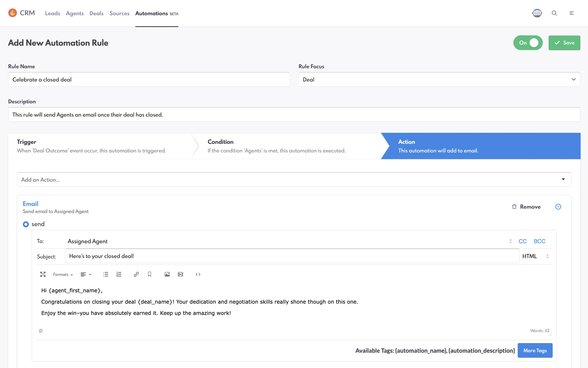This screenshot has width=588, height=368.
Task: Open source code view icon
Action: pyautogui.click(x=198, y=274)
